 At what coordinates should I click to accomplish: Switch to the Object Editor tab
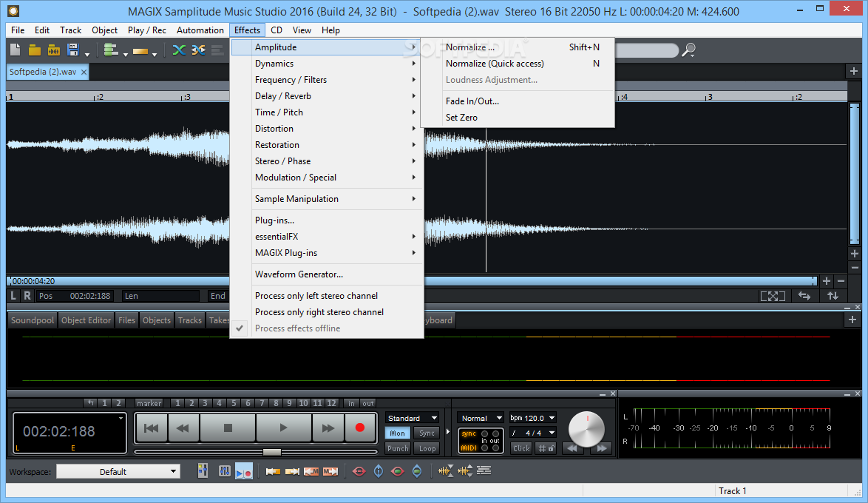(86, 320)
